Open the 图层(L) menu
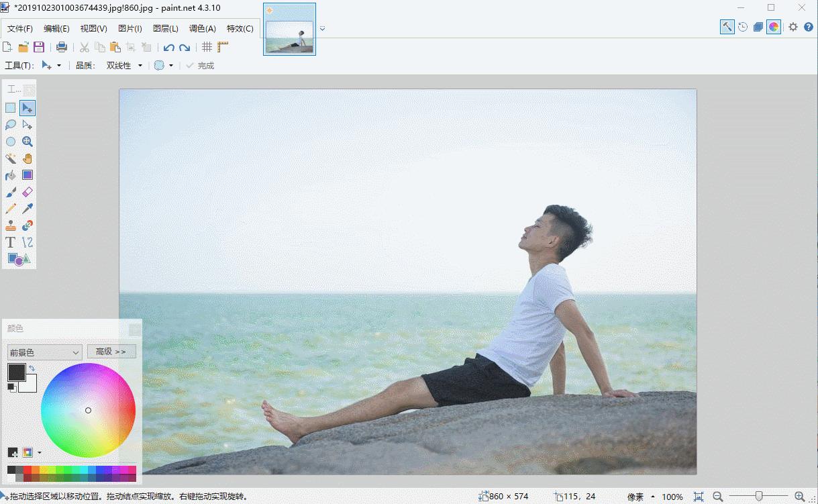The width and height of the screenshot is (818, 504). [x=166, y=29]
